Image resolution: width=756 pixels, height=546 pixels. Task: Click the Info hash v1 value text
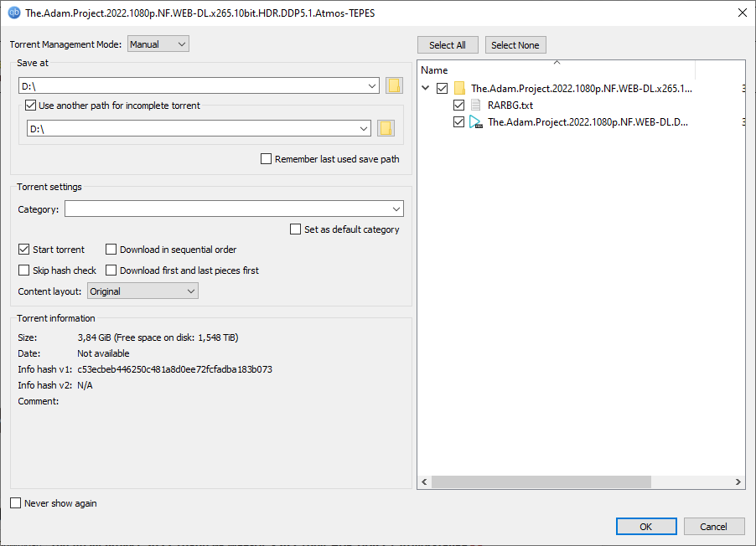[x=174, y=369]
